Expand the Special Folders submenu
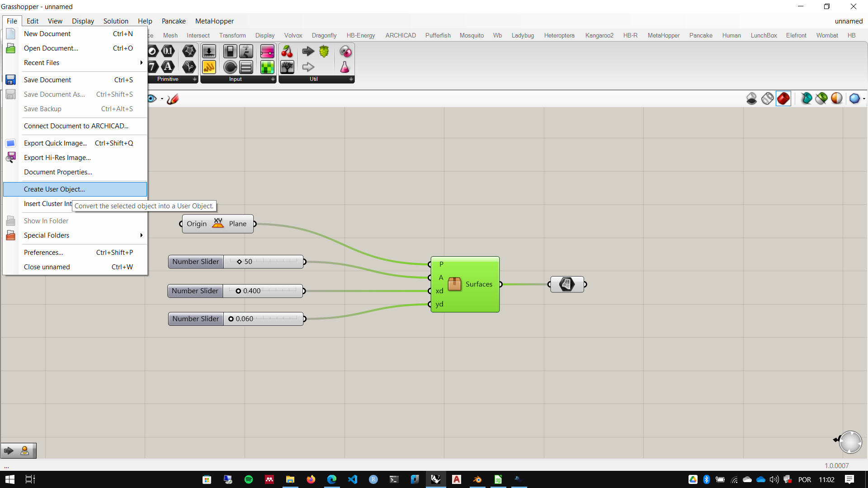 [75, 235]
